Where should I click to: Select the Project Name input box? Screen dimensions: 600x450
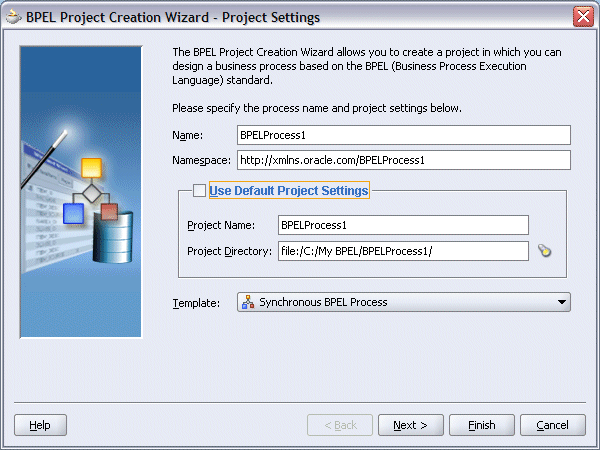pyautogui.click(x=402, y=225)
